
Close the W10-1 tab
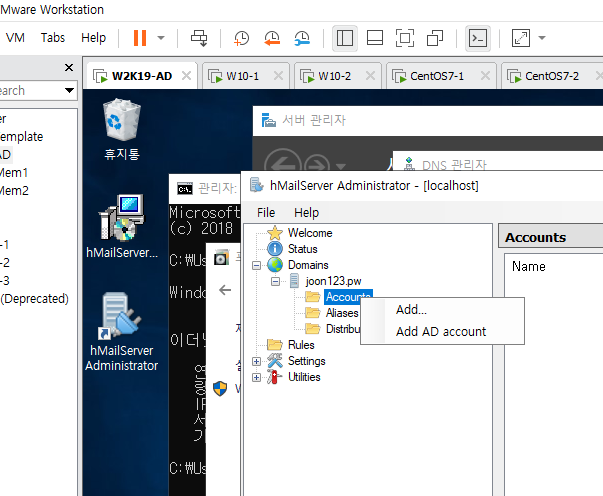[x=278, y=75]
